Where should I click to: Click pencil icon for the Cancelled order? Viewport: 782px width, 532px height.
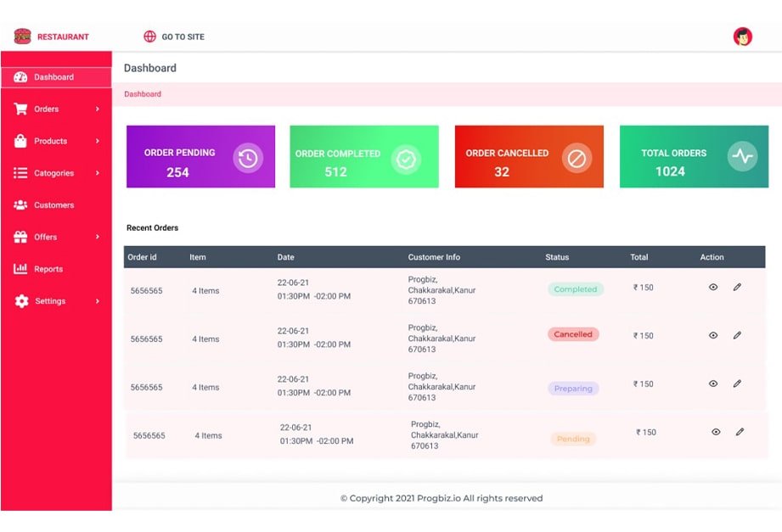tap(737, 335)
